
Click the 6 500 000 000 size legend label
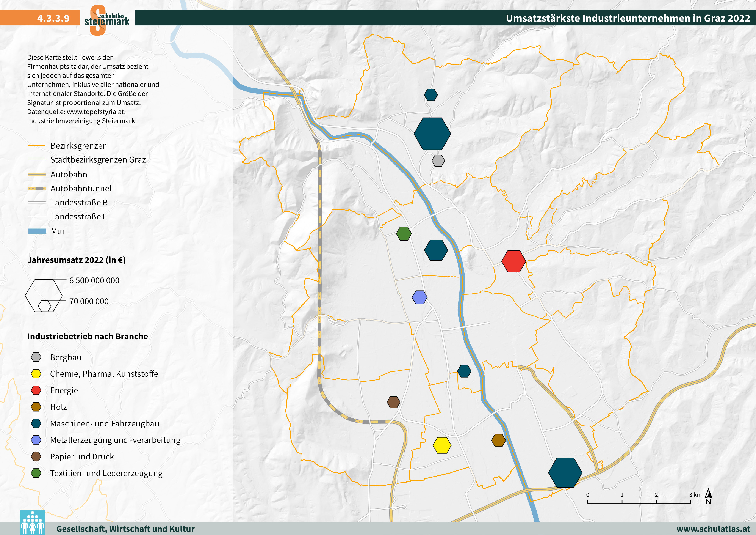pos(94,280)
